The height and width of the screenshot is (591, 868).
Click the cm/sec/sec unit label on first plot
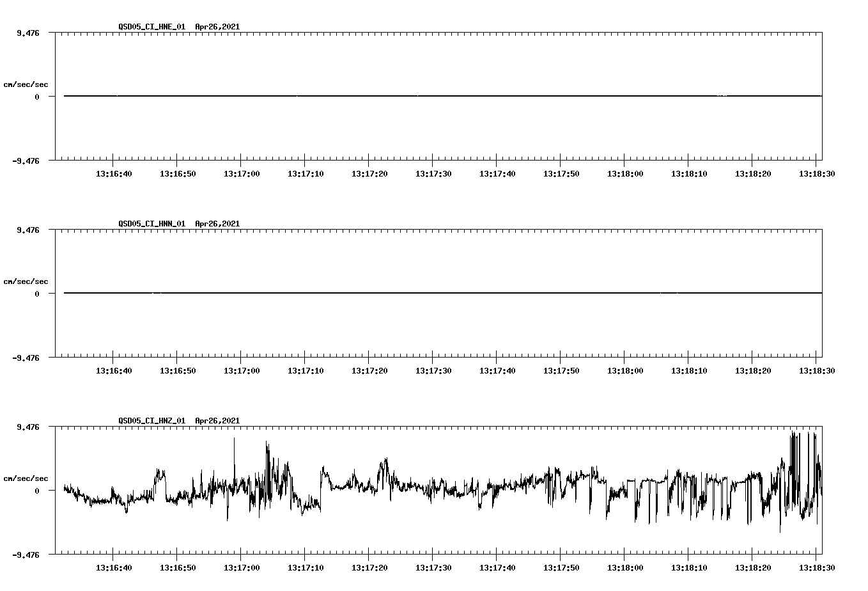26,84
